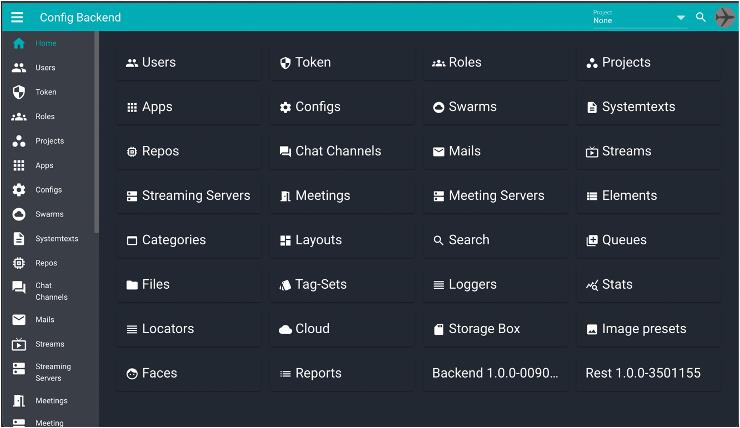
Task: Click the Meetings door icon in sidebar
Action: pos(19,401)
